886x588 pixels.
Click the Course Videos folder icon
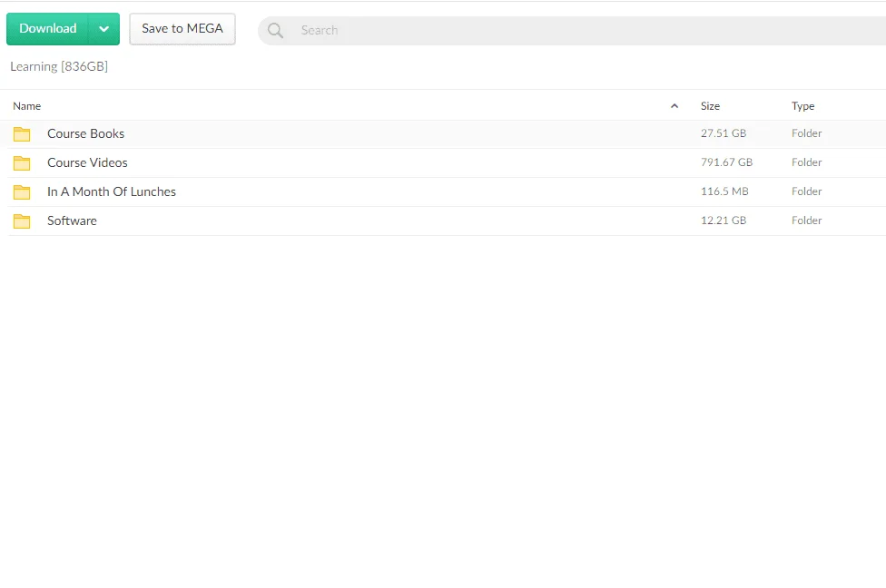pyautogui.click(x=22, y=163)
